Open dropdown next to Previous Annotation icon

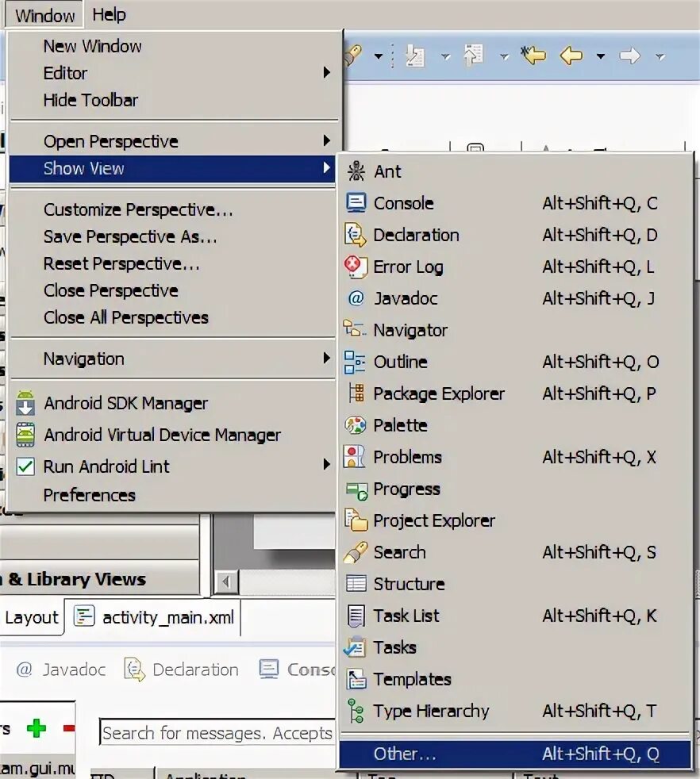pyautogui.click(x=504, y=56)
